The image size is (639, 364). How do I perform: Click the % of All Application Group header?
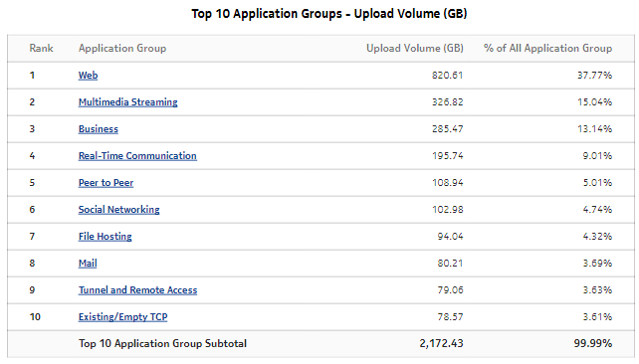[x=547, y=49]
